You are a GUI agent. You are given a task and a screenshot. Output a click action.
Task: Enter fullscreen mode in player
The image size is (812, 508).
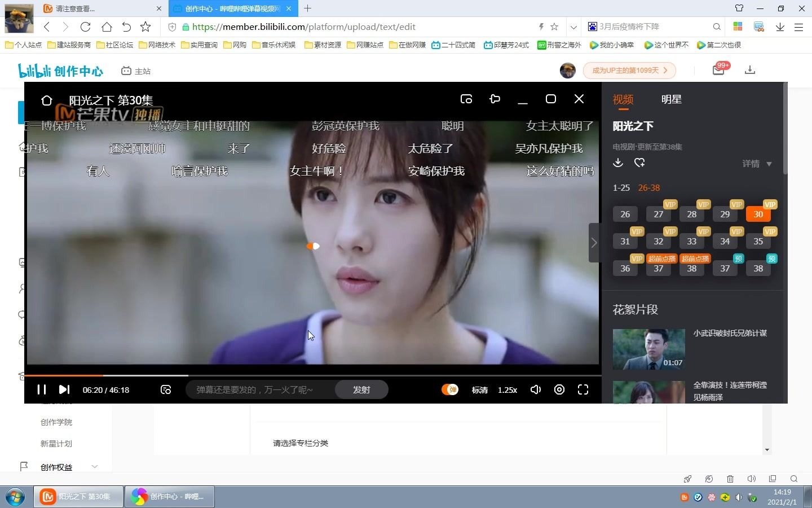pyautogui.click(x=583, y=389)
